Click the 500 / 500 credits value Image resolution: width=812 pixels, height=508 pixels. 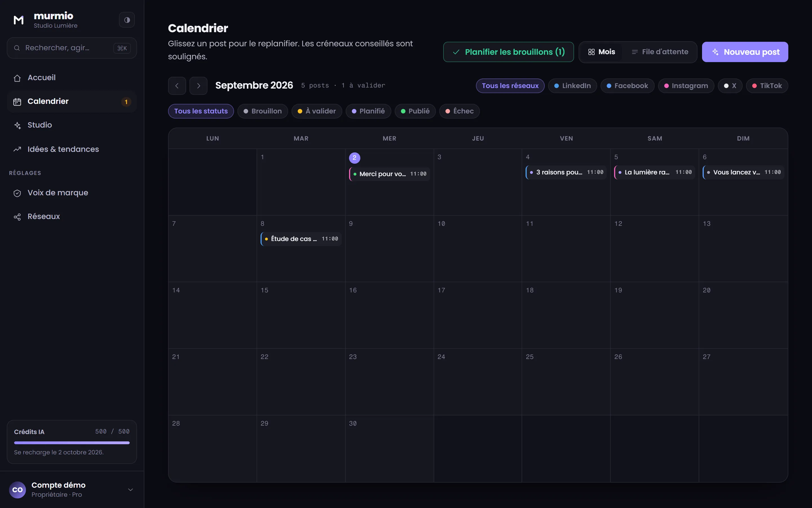pyautogui.click(x=112, y=432)
